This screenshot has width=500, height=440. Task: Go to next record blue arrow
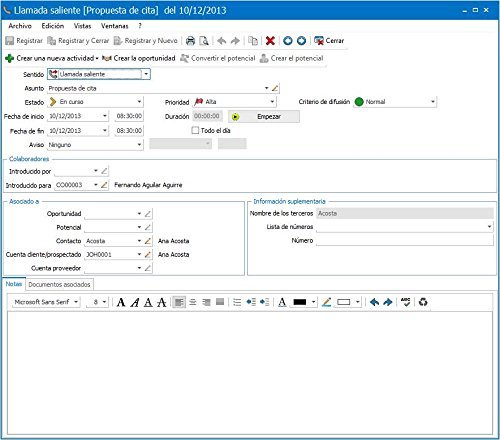pyautogui.click(x=301, y=41)
